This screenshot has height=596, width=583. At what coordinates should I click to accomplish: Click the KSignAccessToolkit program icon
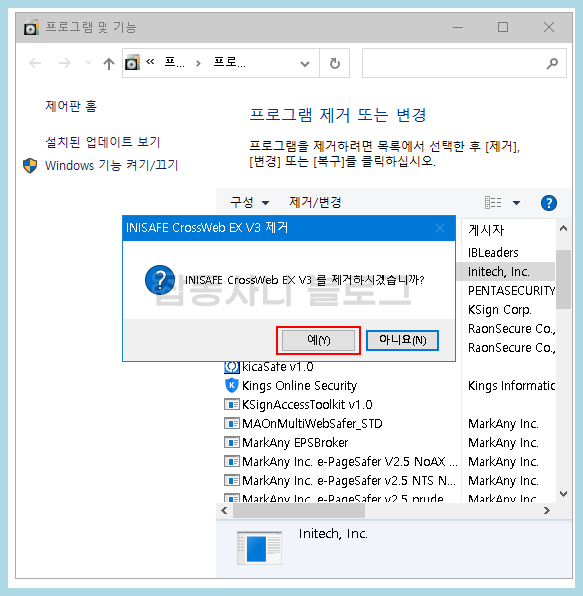[x=231, y=405]
